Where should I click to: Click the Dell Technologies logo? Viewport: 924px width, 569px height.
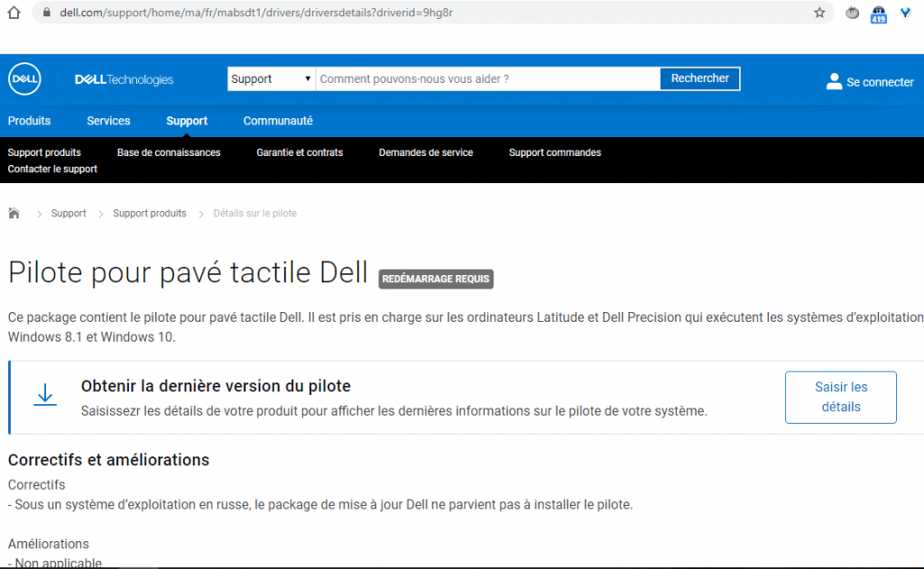[x=124, y=80]
